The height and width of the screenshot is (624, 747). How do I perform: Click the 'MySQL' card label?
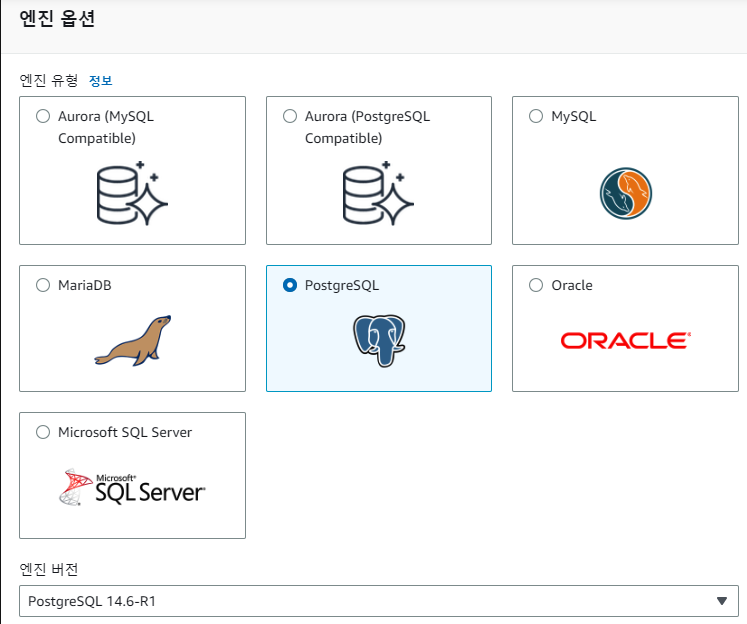point(574,116)
